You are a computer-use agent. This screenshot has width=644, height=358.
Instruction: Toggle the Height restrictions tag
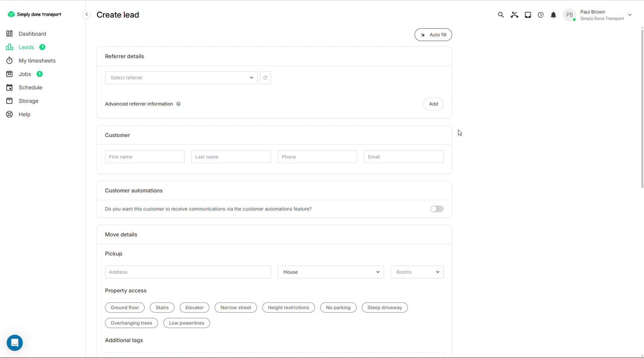[288, 308]
